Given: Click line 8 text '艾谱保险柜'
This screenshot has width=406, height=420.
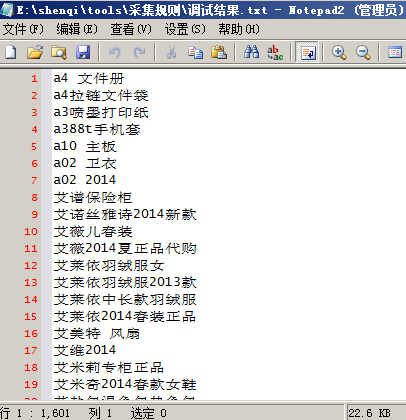Looking at the screenshot, I should [x=93, y=198].
